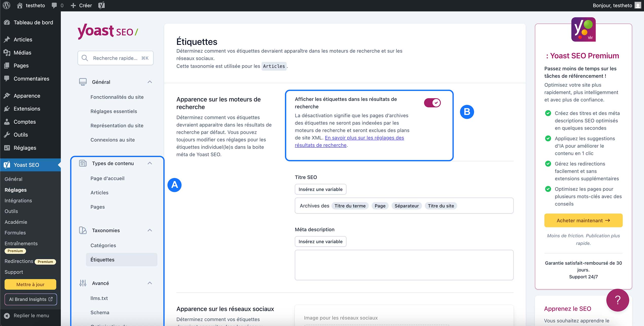
Task: Click the 'Acheter maintenant' button
Action: tap(583, 220)
